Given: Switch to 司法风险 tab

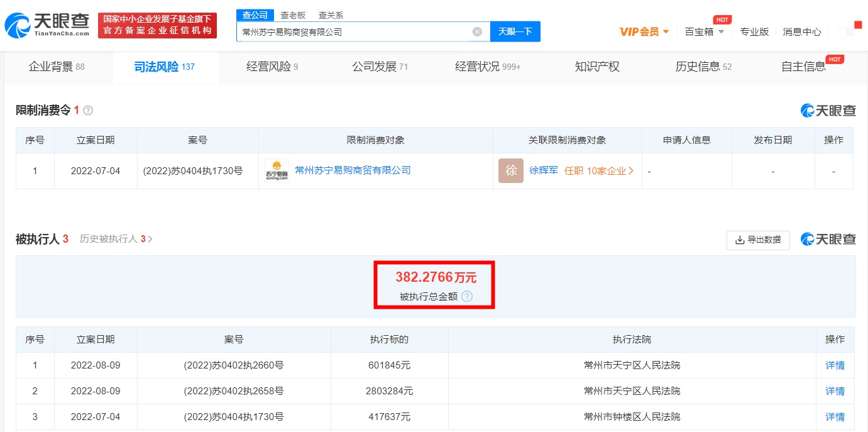Looking at the screenshot, I should point(165,67).
